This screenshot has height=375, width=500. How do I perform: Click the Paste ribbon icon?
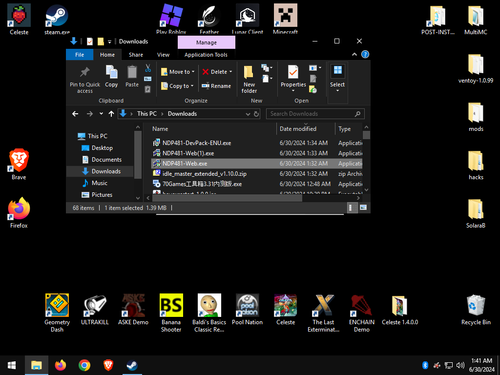coord(132,72)
